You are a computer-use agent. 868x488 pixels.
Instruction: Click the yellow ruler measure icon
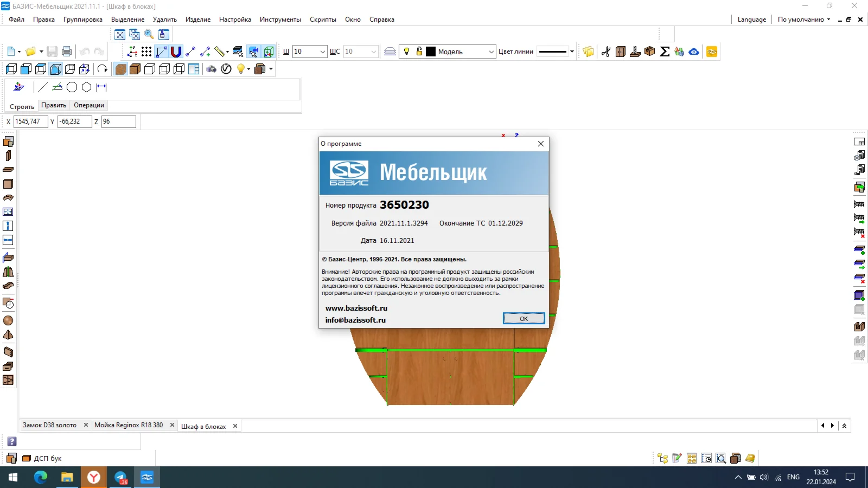(x=220, y=52)
